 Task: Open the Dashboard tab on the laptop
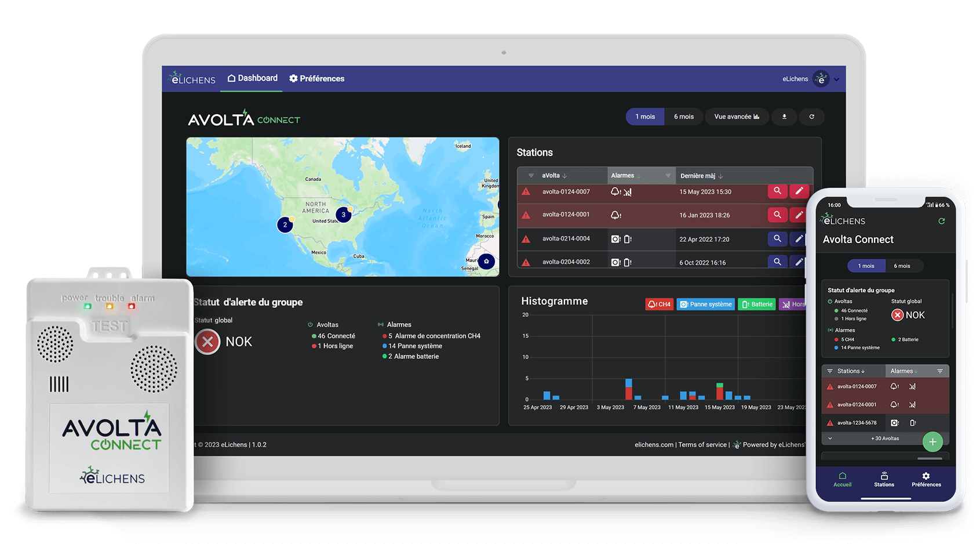pos(252,78)
